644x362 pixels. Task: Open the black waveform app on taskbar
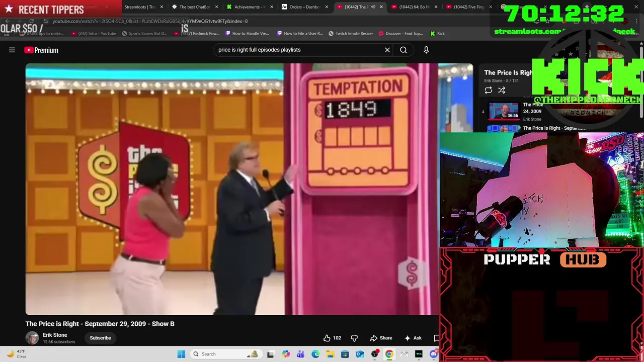click(x=419, y=354)
